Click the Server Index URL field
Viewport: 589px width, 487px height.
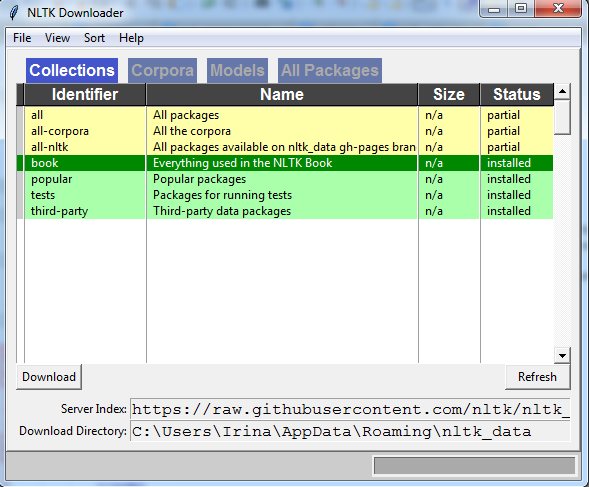(x=350, y=409)
